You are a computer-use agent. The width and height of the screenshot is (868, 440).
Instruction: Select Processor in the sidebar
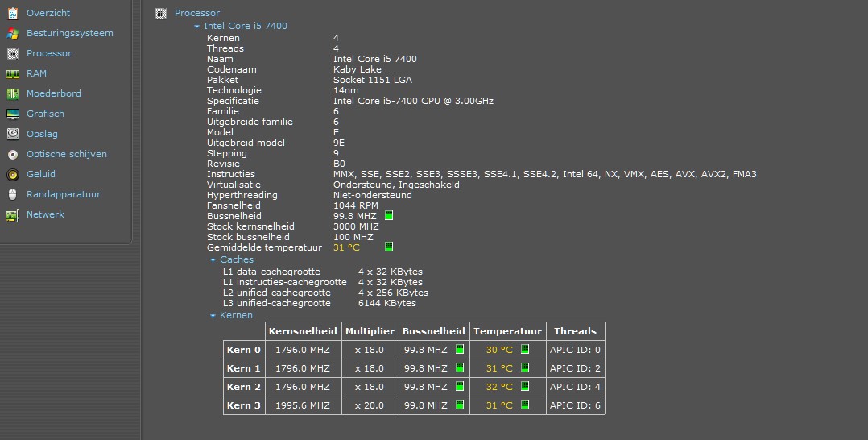48,53
